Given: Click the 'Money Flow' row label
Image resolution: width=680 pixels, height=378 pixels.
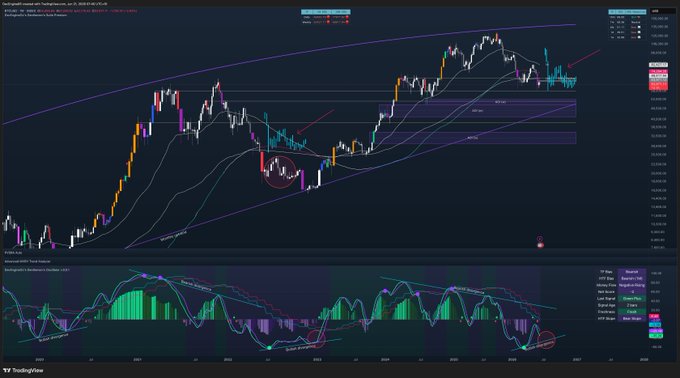Looking at the screenshot, I should tap(606, 285).
